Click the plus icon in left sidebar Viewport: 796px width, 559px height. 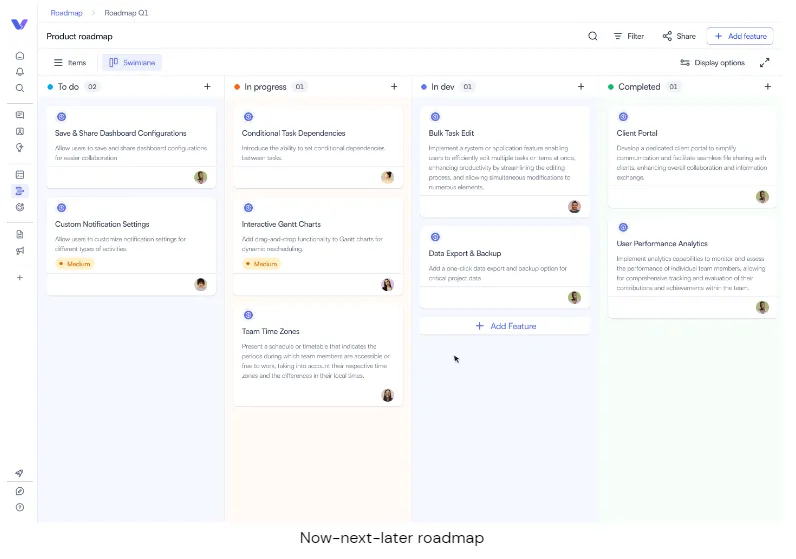[20, 278]
